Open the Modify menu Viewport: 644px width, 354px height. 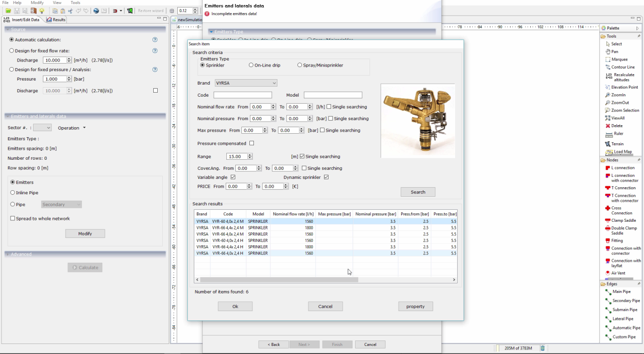(x=37, y=3)
